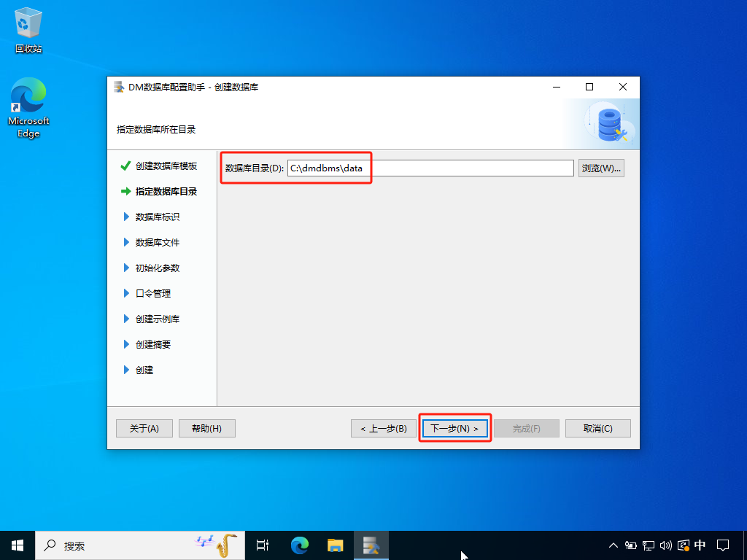Open the Microsoft Edge desktop shortcut
The height and width of the screenshot is (560, 747).
tap(28, 108)
